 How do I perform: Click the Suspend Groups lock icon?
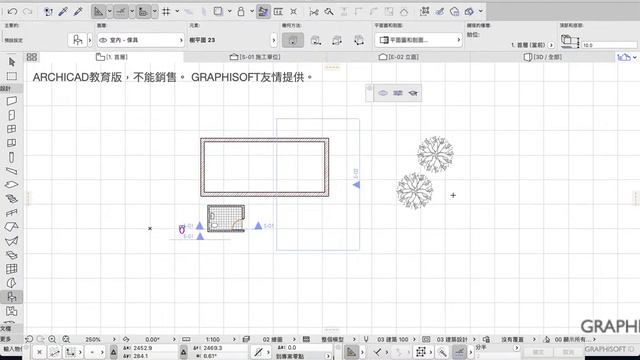tap(241, 11)
